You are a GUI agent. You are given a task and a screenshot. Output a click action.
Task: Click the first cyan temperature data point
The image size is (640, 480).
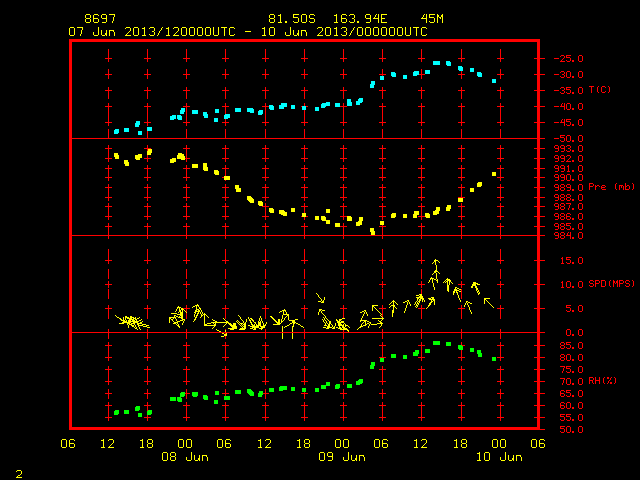coord(116,131)
